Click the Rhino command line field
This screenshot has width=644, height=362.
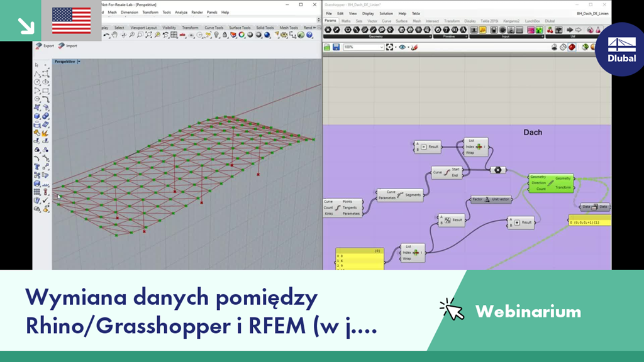209,19
